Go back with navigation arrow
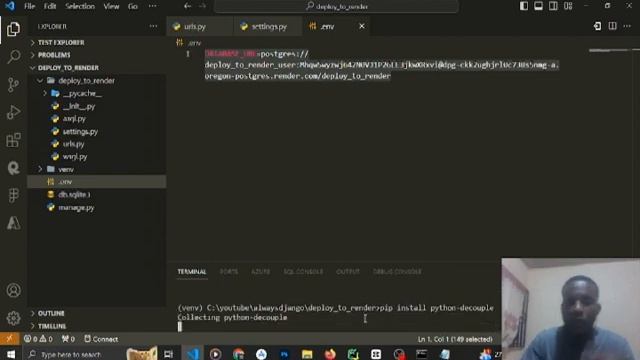640x360 pixels. [x=187, y=6]
